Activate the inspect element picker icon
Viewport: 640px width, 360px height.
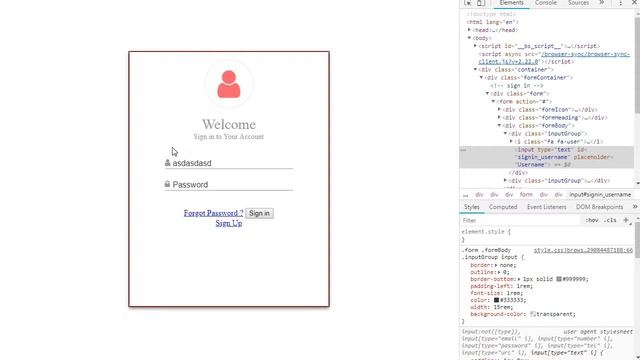[x=468, y=3]
